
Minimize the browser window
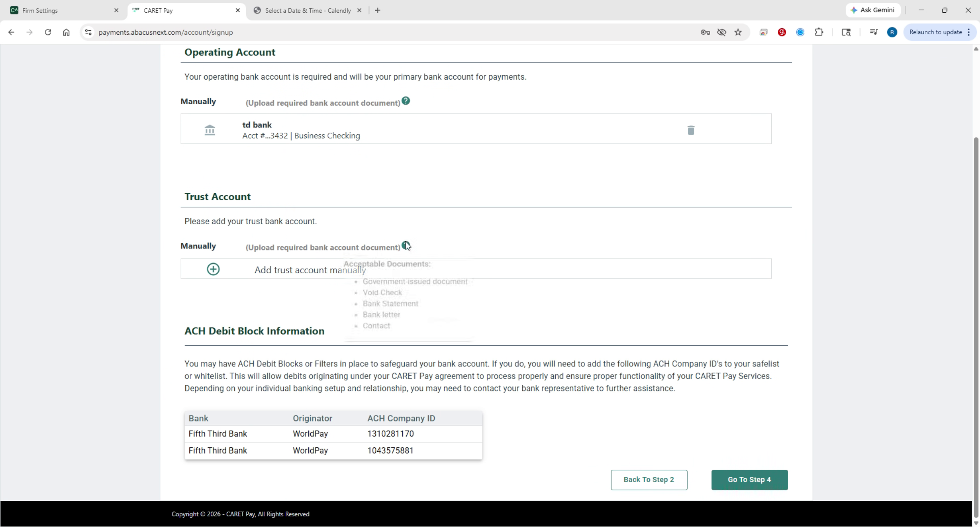(921, 10)
